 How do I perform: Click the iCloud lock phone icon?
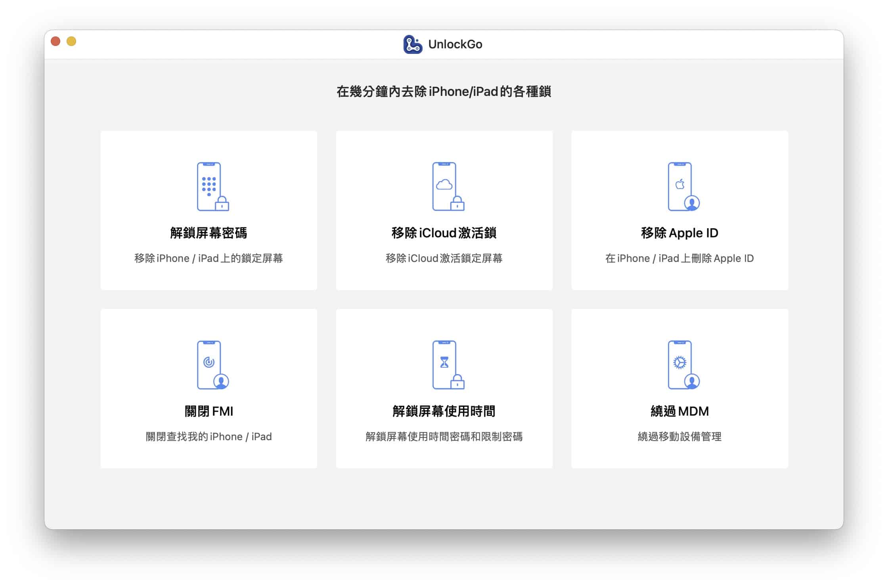pyautogui.click(x=448, y=187)
